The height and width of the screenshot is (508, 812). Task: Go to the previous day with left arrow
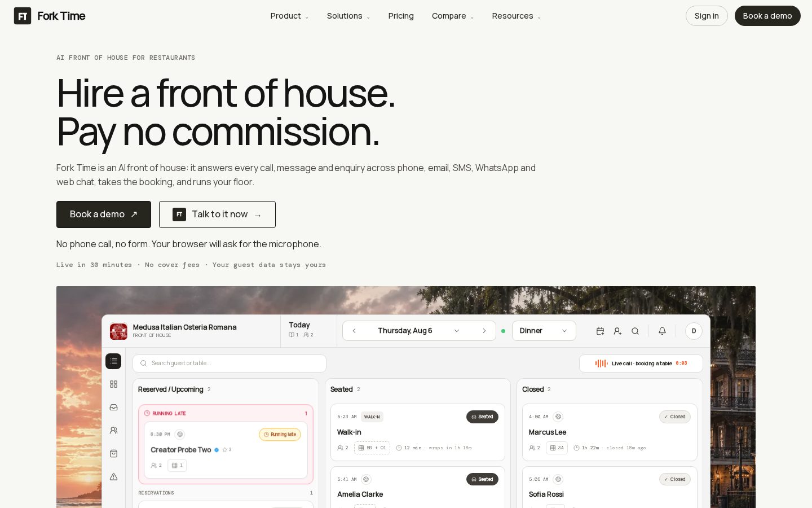(x=354, y=331)
